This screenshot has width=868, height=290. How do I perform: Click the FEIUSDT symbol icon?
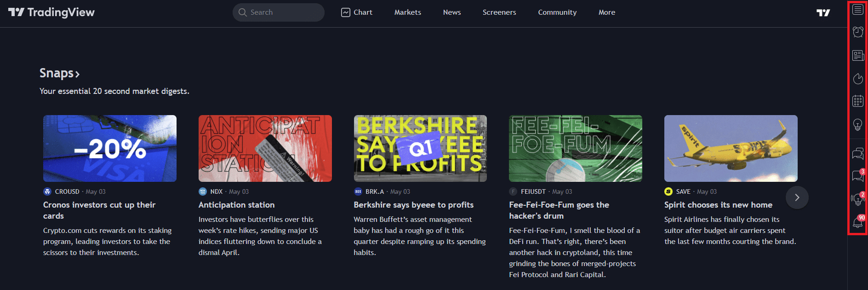pos(513,191)
